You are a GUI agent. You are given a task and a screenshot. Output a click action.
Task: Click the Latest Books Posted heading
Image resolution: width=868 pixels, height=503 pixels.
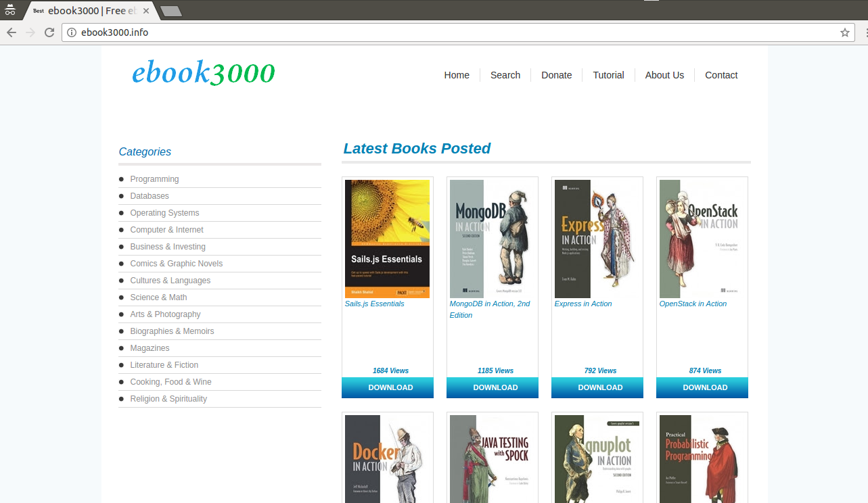click(417, 149)
